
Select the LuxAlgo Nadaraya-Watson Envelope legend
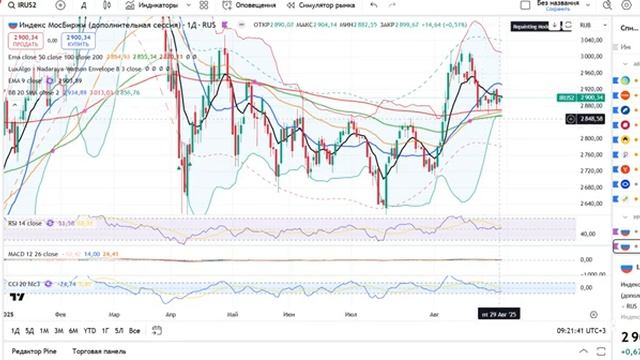(x=75, y=69)
